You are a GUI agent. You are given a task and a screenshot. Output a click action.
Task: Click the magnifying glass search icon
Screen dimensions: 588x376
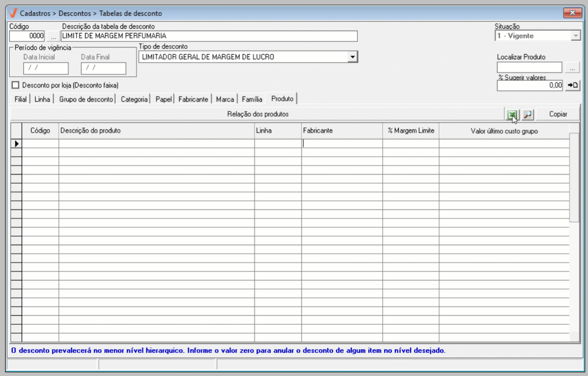click(528, 114)
